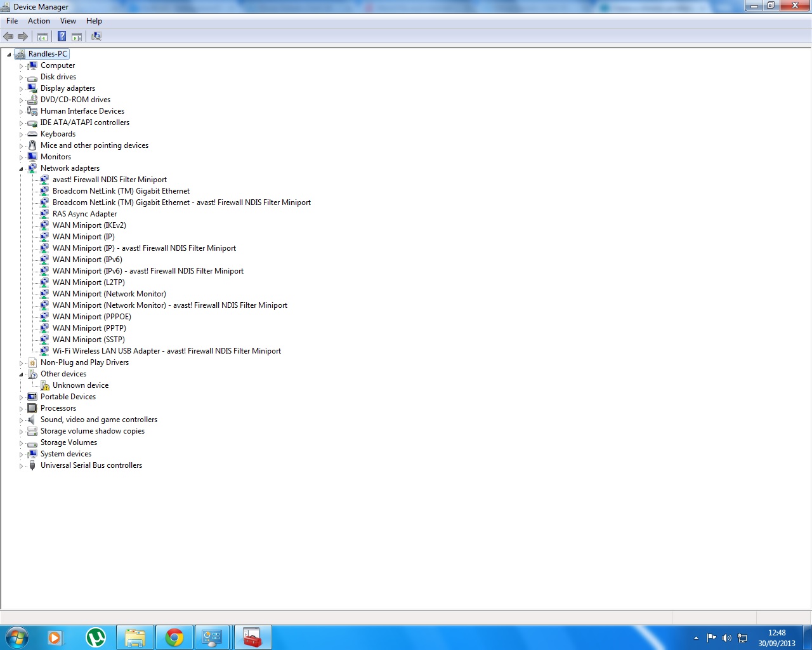Click the Processors category icon
The height and width of the screenshot is (650, 812).
click(32, 408)
